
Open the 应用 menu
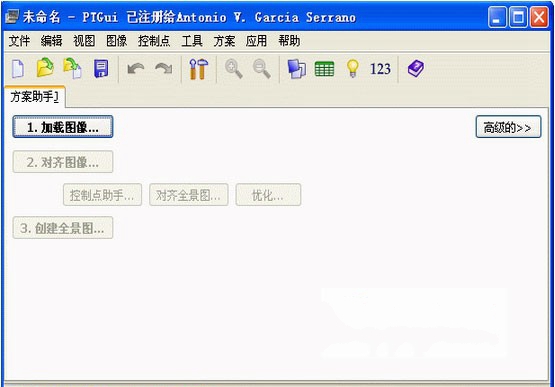pos(256,41)
